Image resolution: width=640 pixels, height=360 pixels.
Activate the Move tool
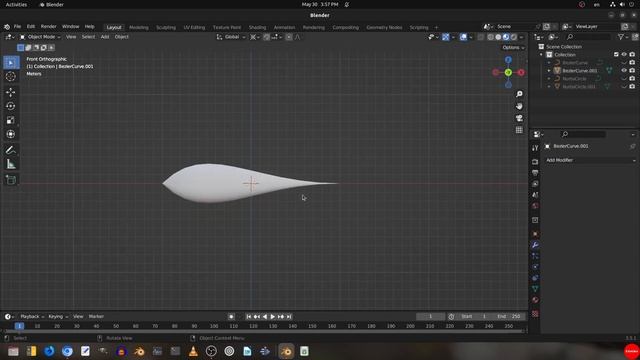coord(11,92)
